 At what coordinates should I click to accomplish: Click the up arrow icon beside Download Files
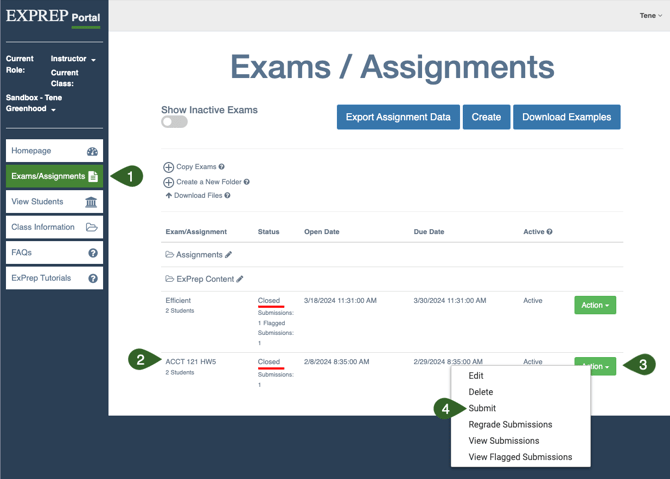pos(168,195)
